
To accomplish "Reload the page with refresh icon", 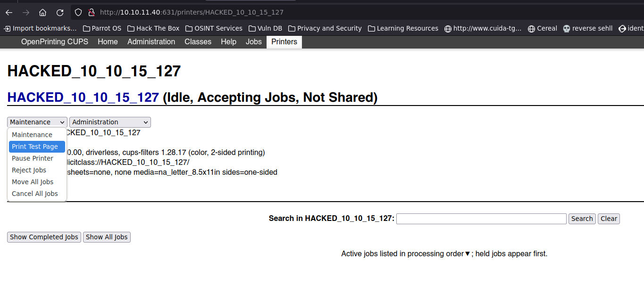I will coord(60,12).
